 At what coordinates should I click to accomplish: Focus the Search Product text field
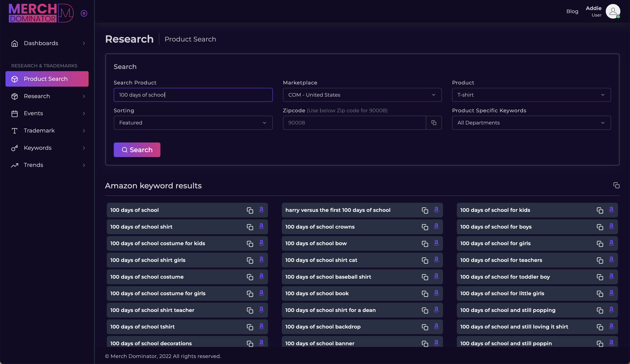193,95
